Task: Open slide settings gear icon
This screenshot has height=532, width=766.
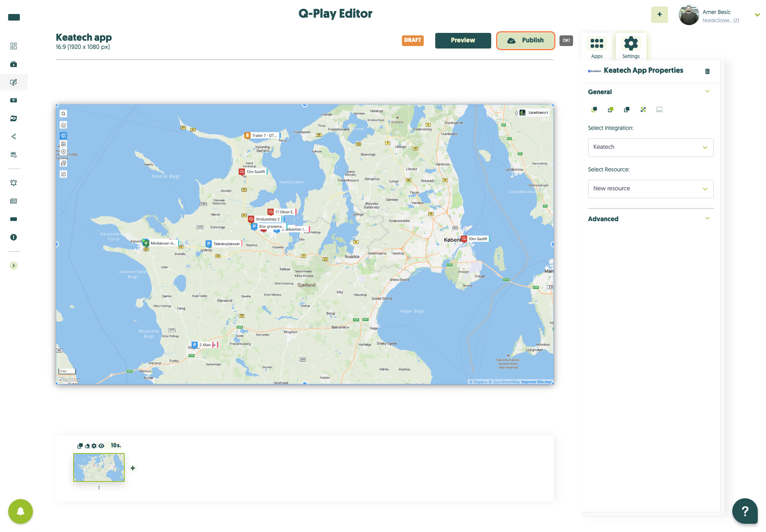Action: click(x=94, y=446)
